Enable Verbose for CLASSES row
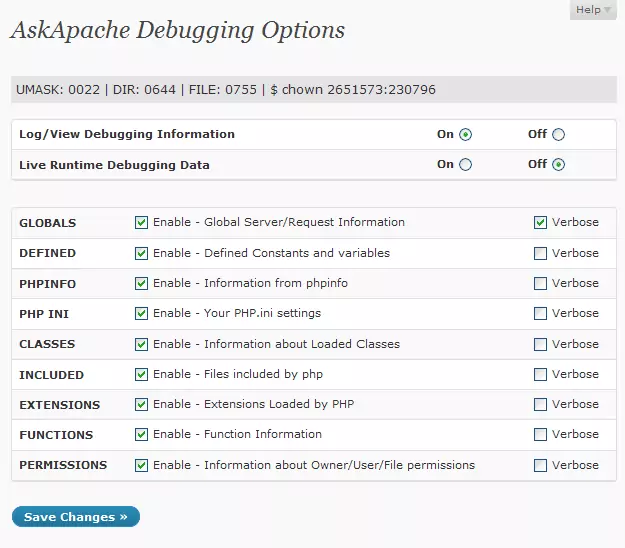This screenshot has height=548, width=625. coord(541,344)
